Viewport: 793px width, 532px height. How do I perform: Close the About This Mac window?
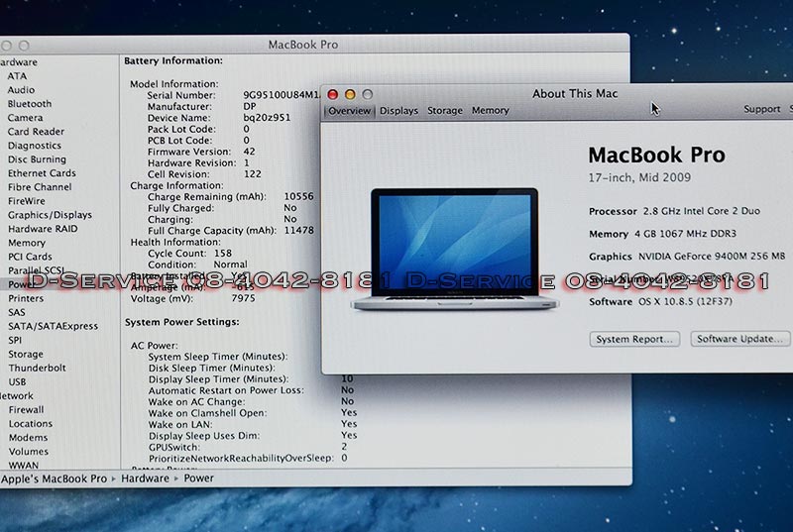(x=332, y=94)
